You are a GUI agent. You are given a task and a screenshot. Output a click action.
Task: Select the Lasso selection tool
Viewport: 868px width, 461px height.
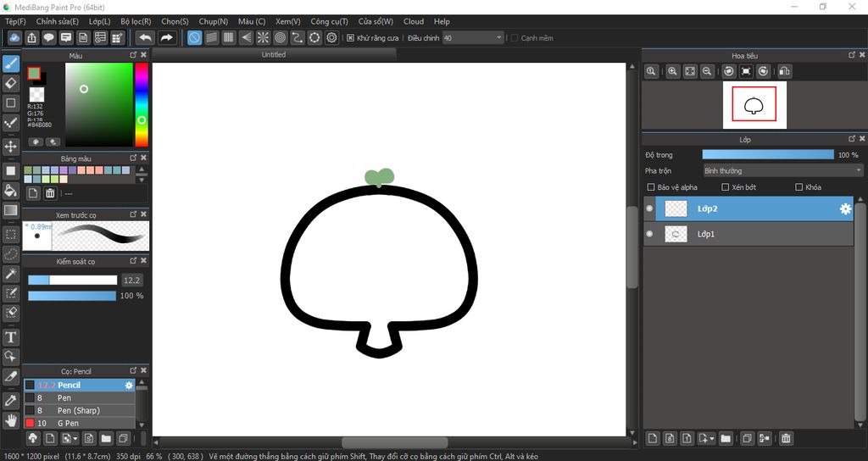tap(10, 254)
